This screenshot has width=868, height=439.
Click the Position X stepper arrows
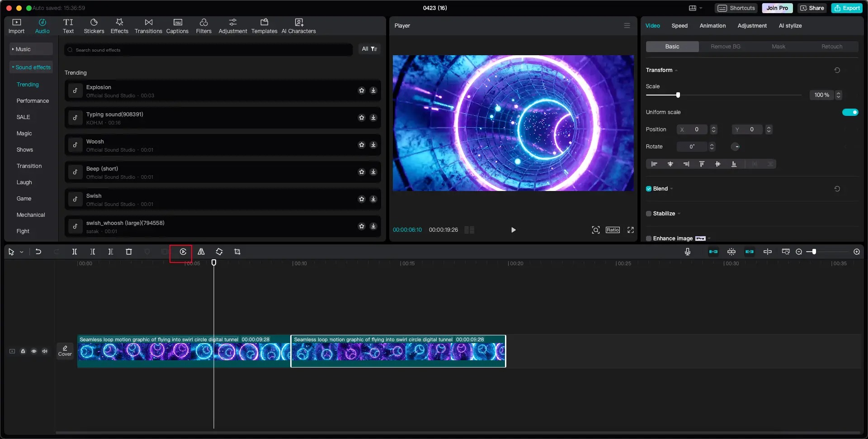tap(714, 129)
